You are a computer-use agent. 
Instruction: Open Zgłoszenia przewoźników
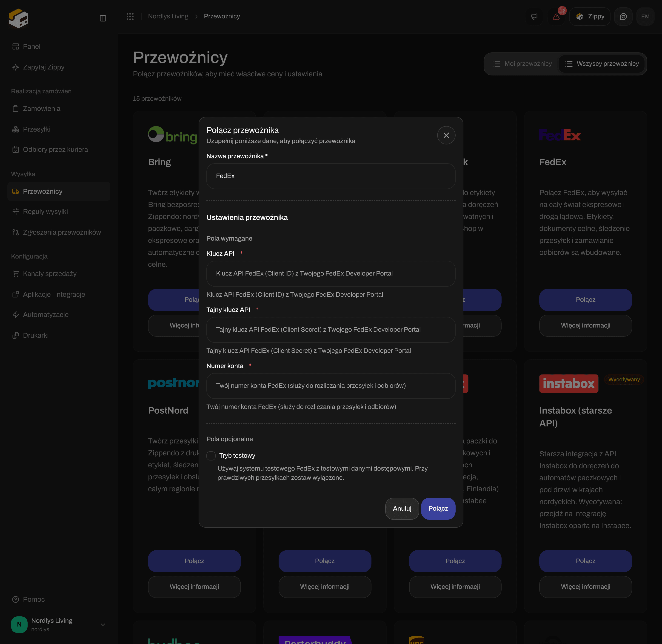59,232
